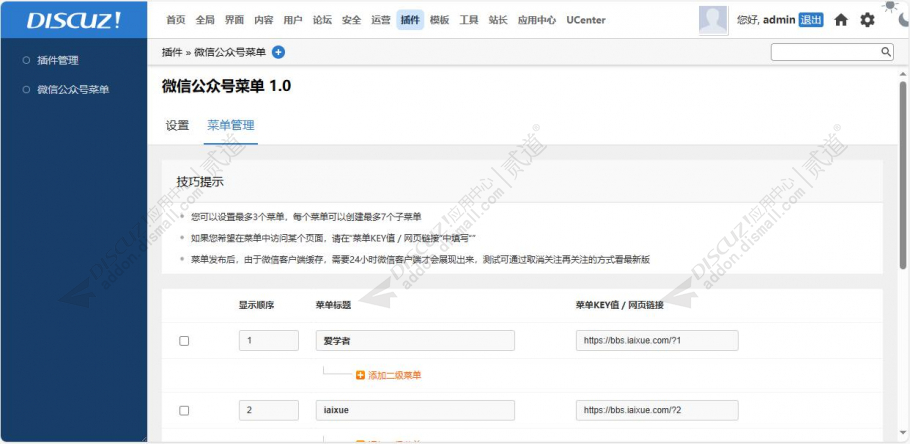
Task: Click the 菜单标题 column header
Action: [x=334, y=305]
